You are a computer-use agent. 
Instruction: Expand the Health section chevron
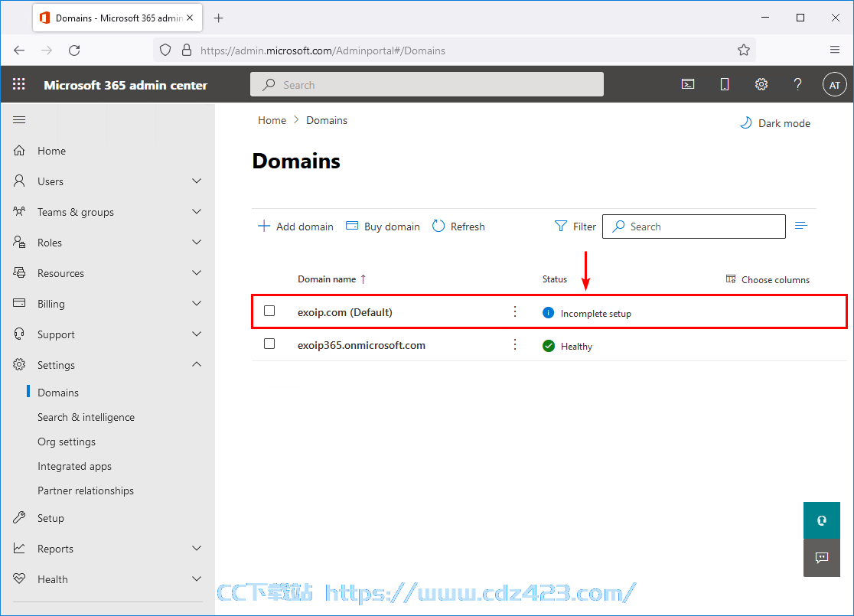click(197, 579)
